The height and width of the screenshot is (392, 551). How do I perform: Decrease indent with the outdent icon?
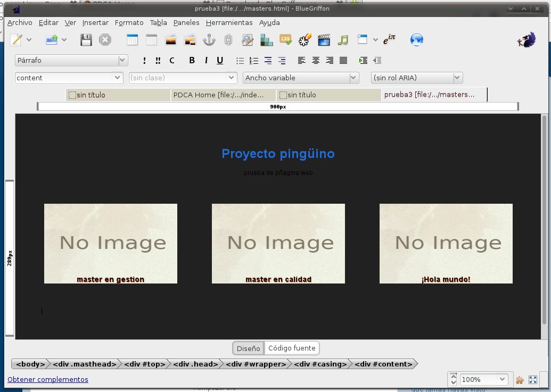[377, 60]
